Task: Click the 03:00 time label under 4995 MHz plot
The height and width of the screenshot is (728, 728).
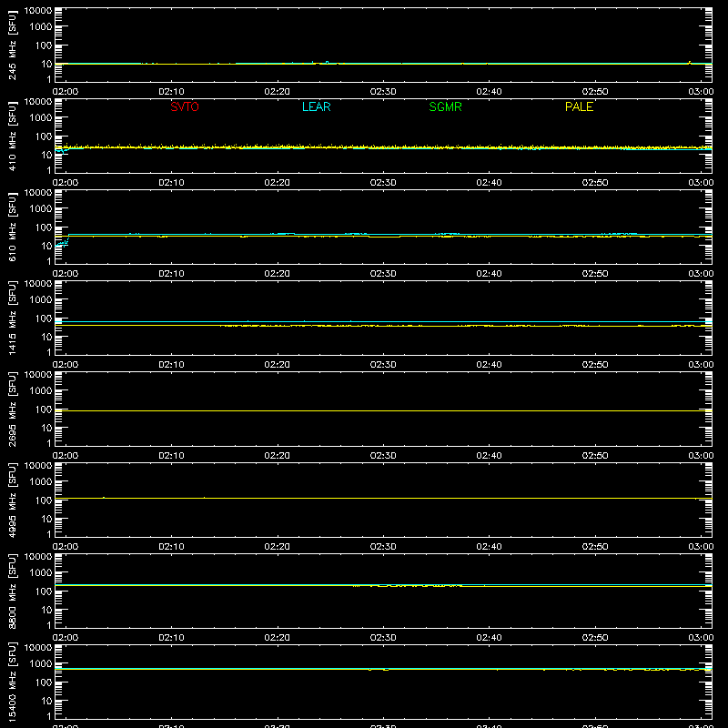Action: click(x=701, y=547)
